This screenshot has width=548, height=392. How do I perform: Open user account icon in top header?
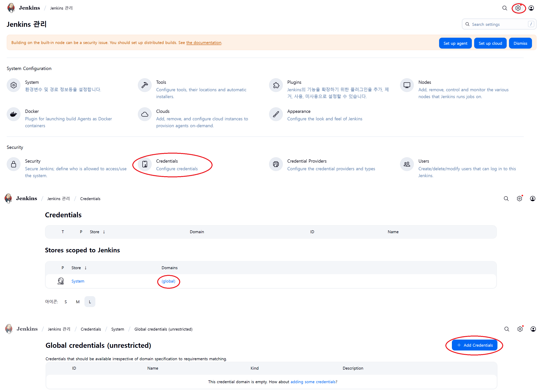(x=531, y=8)
